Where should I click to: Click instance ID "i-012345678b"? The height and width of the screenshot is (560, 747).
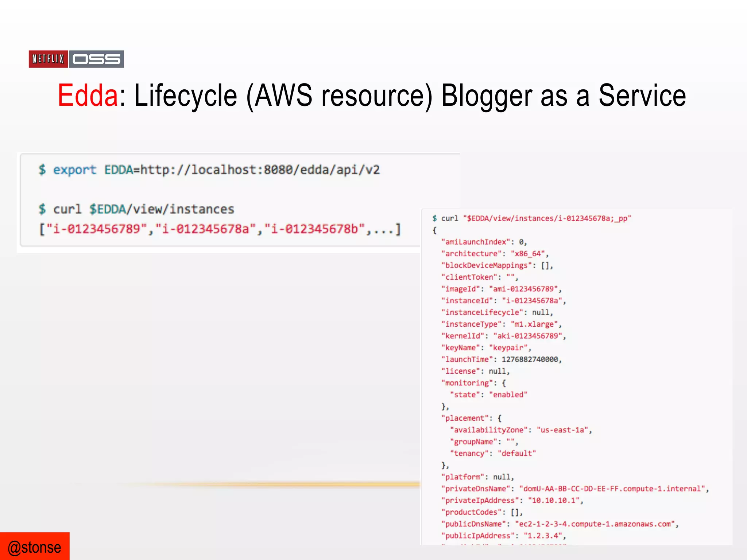(314, 229)
